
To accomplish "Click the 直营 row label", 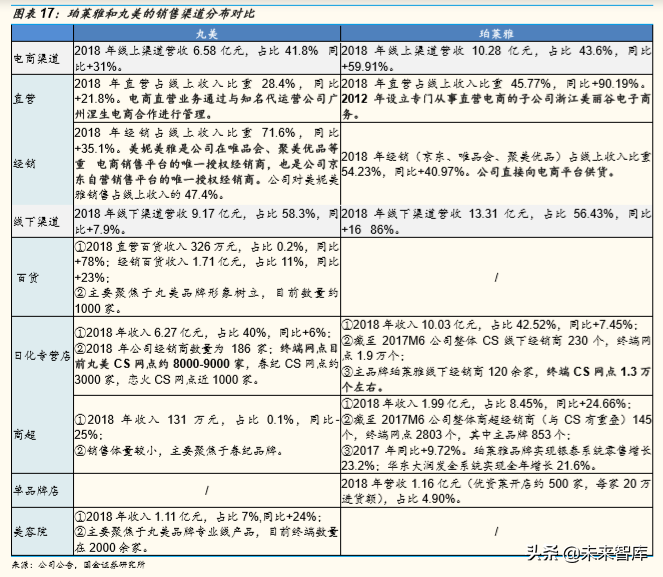I will pos(25,100).
